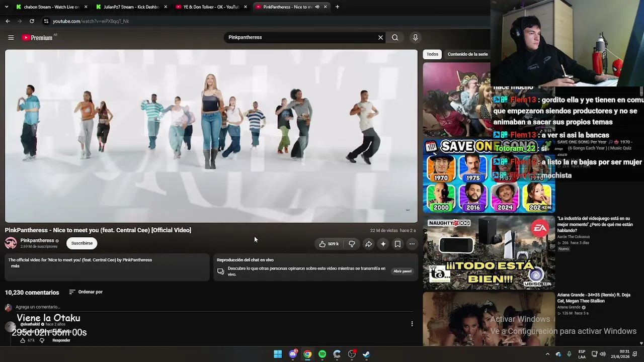Dislike the PinkPantheress video
644x362 pixels.
[x=352, y=244]
